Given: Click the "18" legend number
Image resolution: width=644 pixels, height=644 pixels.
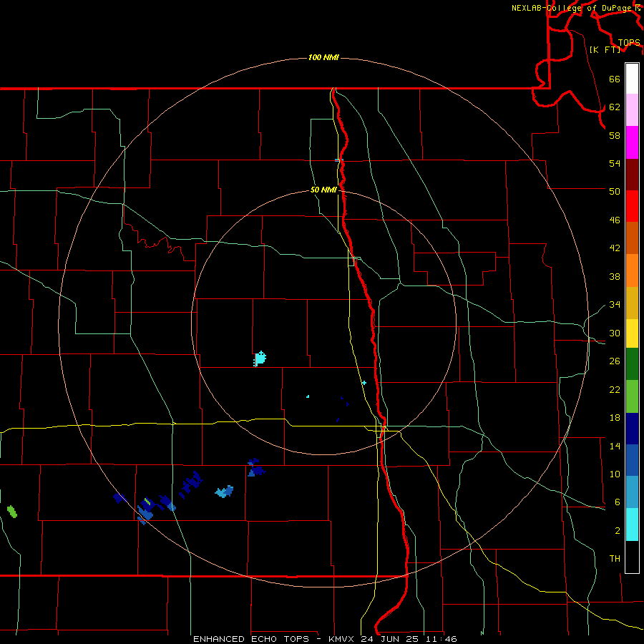Looking at the screenshot, I should (x=615, y=418).
